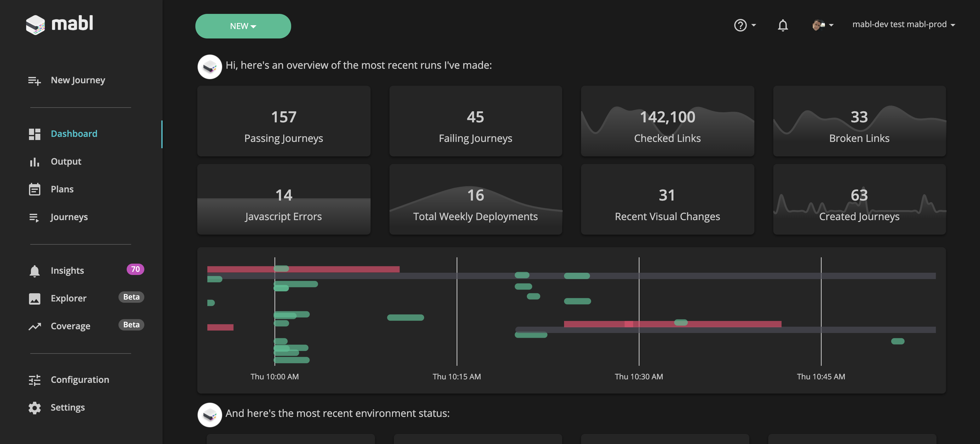Open Journeys in sidebar
Image resolution: width=980 pixels, height=444 pixels.
click(69, 217)
